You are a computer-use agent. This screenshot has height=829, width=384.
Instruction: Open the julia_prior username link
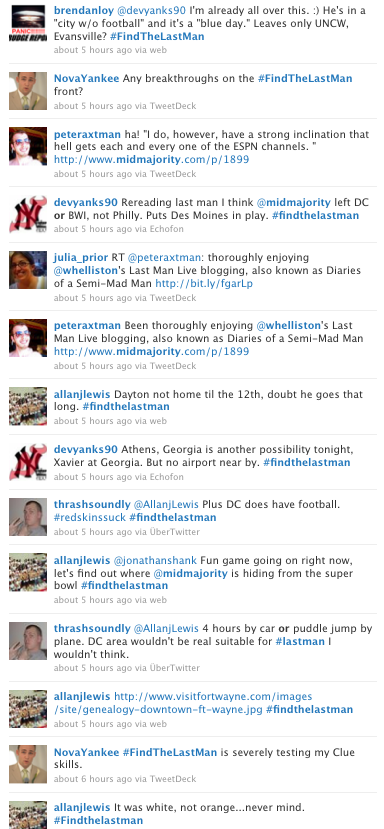tap(80, 257)
